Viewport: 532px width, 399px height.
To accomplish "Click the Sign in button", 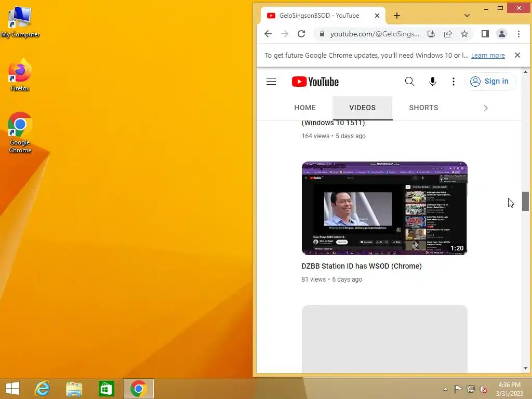I will pyautogui.click(x=490, y=82).
